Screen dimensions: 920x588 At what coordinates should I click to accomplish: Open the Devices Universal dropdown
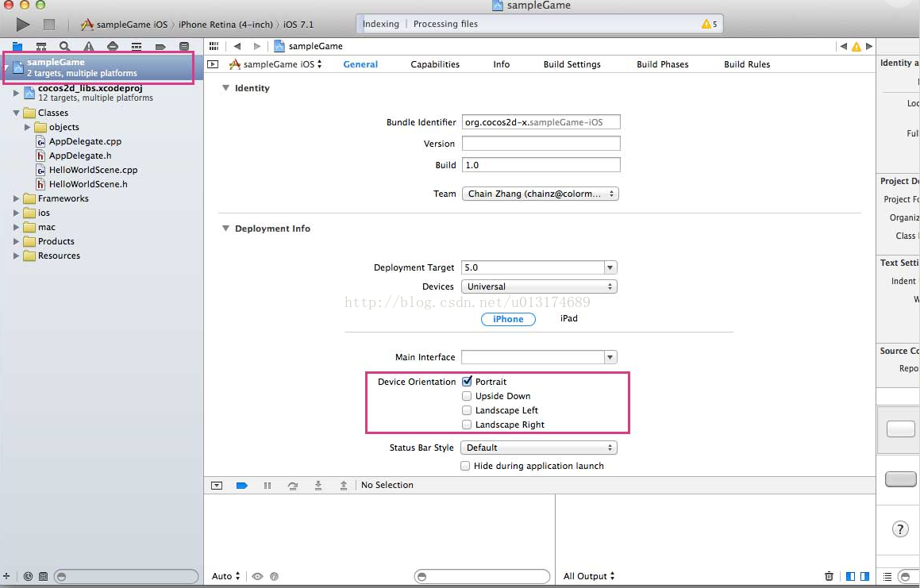[539, 286]
